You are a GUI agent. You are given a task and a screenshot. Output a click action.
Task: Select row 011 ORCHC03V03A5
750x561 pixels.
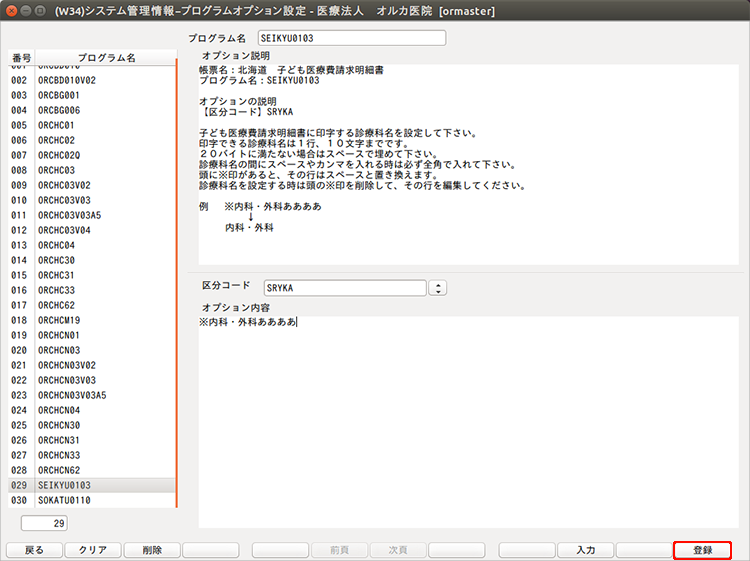pos(92,215)
